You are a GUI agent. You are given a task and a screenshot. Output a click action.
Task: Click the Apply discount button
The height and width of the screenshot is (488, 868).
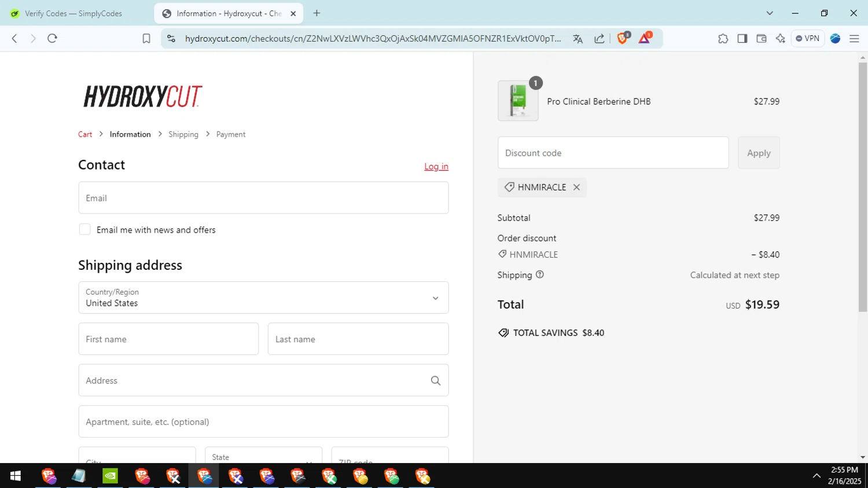coord(759,153)
